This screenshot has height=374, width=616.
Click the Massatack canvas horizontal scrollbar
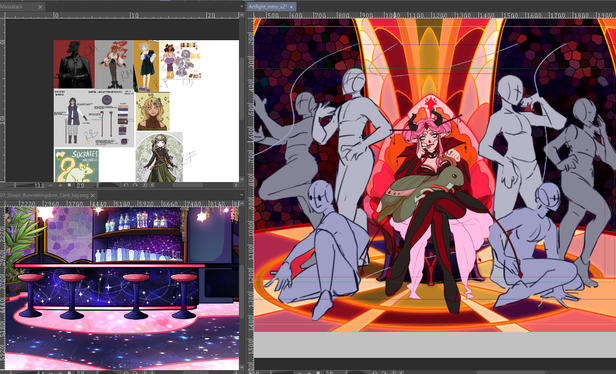188,185
